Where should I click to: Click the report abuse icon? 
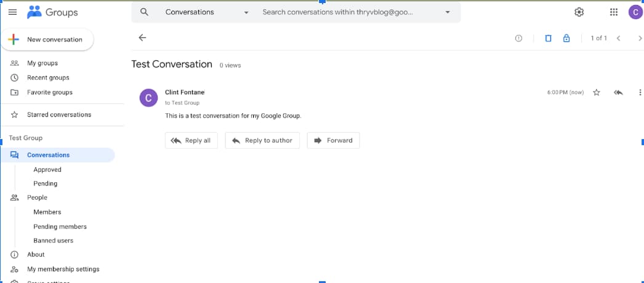click(519, 38)
